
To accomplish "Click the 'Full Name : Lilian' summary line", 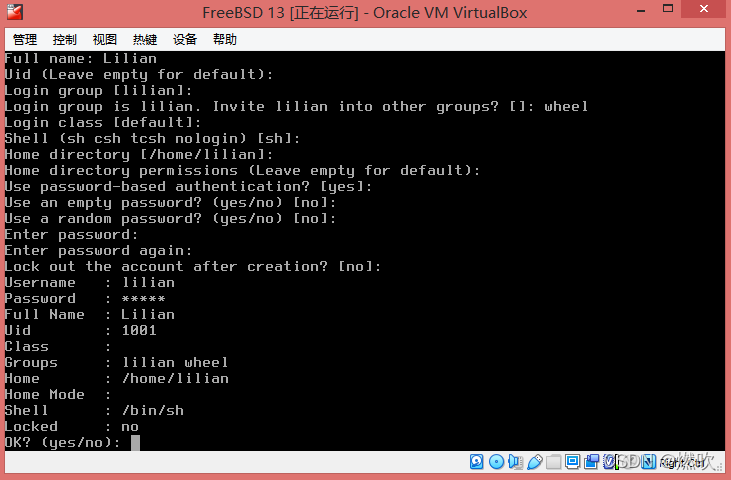I will [x=90, y=315].
